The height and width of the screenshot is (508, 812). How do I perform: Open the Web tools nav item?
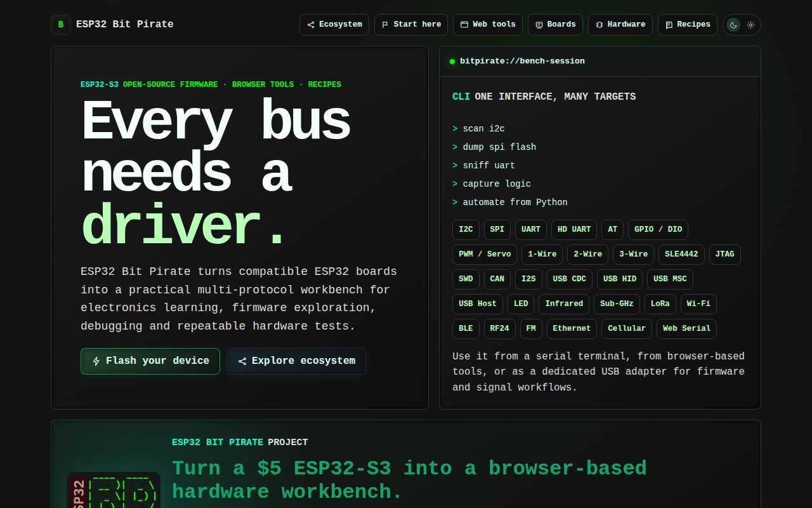488,25
